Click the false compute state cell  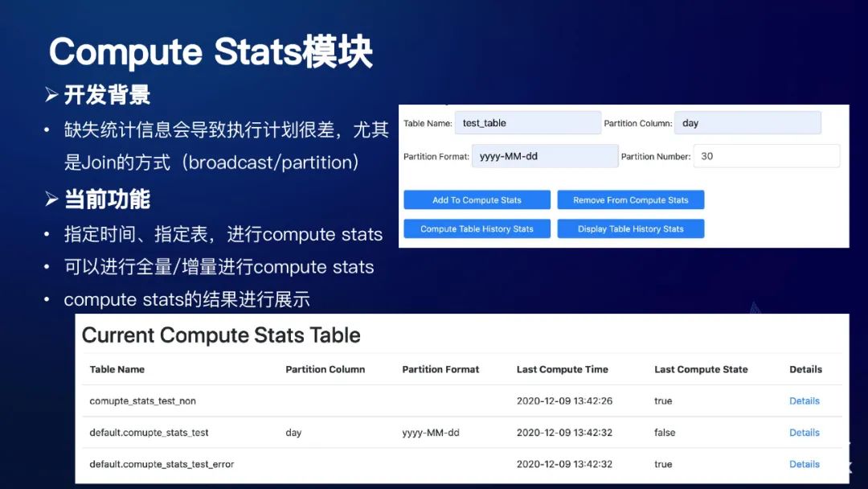pos(665,433)
